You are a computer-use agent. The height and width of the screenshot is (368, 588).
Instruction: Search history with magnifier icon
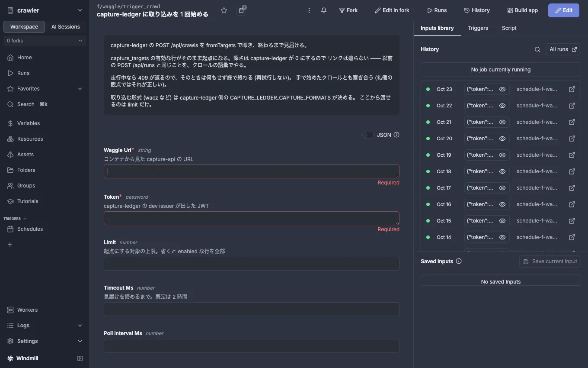tap(537, 49)
